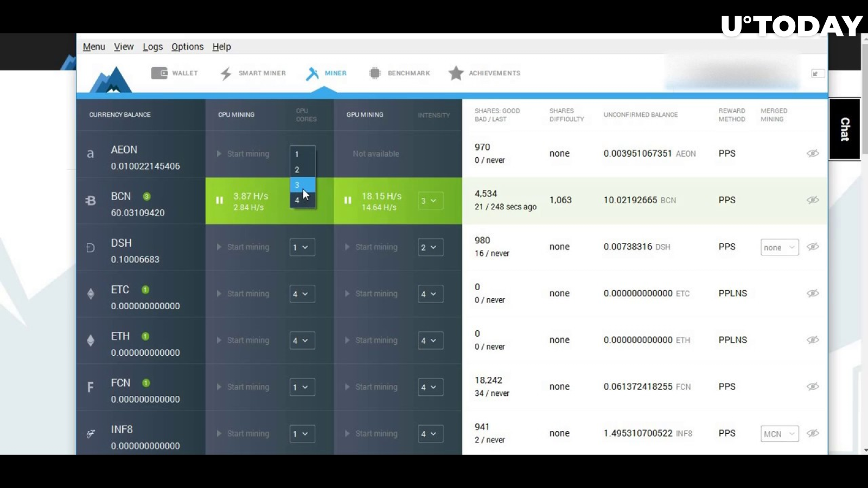Open INF8 GPU intensity dropdown
868x488 pixels.
click(430, 434)
